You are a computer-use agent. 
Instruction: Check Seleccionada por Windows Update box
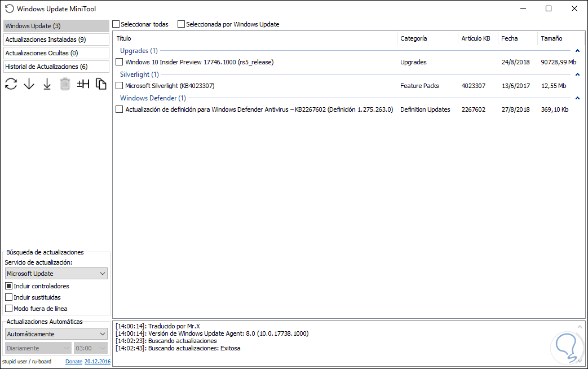[181, 24]
